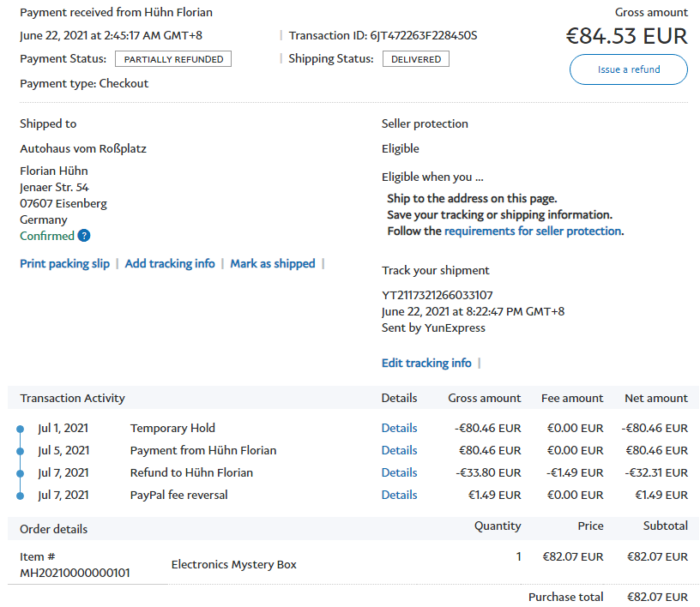
Task: Click the timeline dot beside PayPal fee reversal
Action: click(x=20, y=496)
